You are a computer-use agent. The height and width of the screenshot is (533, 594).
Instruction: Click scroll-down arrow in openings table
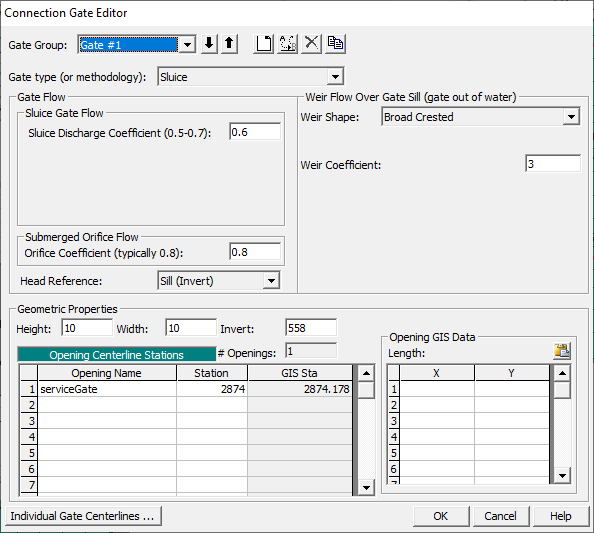coord(366,487)
